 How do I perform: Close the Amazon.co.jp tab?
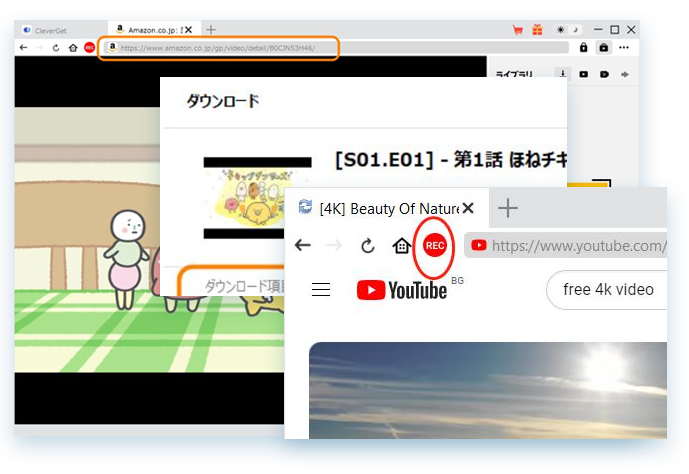[x=189, y=30]
